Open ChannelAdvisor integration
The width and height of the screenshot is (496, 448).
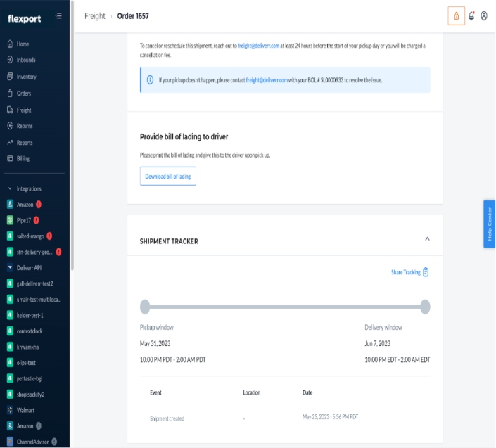[32, 442]
